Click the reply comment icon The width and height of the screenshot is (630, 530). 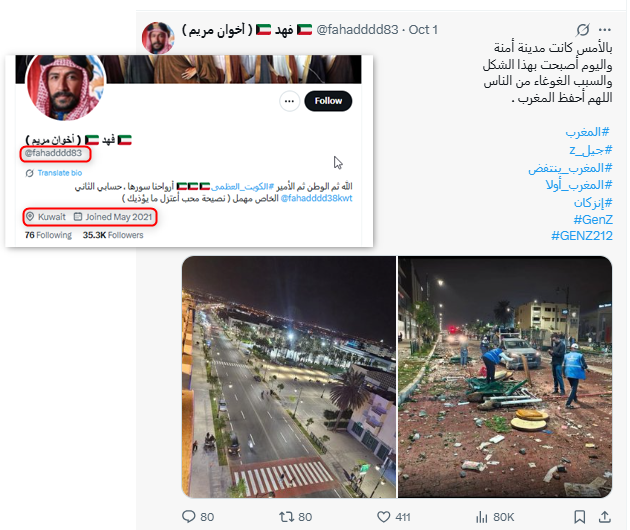pyautogui.click(x=188, y=516)
